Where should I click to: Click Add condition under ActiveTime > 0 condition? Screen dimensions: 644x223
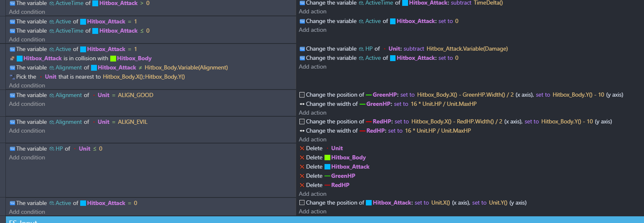point(27,12)
